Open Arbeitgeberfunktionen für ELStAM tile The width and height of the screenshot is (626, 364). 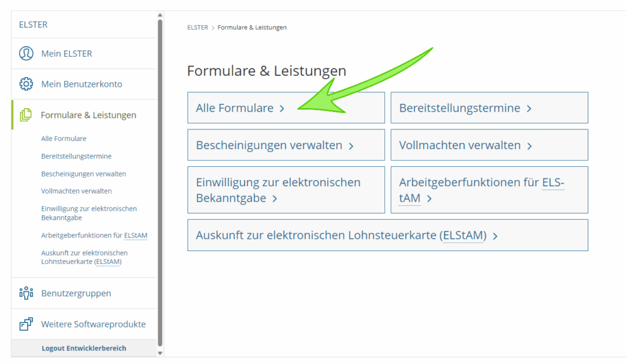[490, 190]
